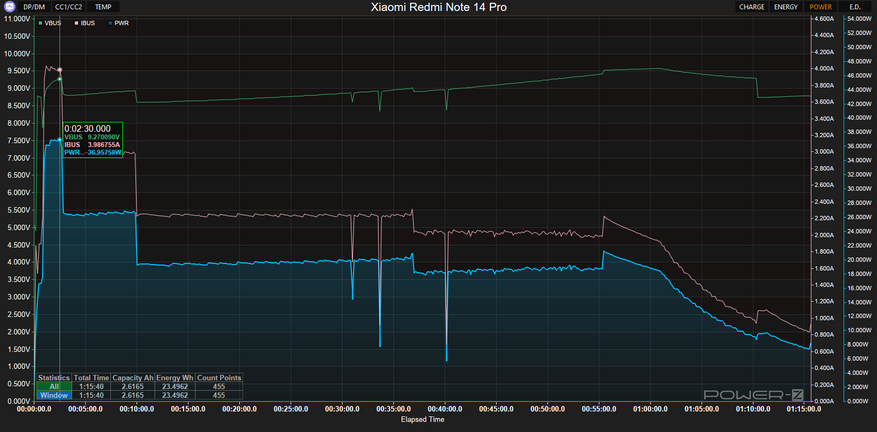877x432 pixels.
Task: Click the cursor marker at 0:02:30 on IBUS curve
Action: [60, 70]
